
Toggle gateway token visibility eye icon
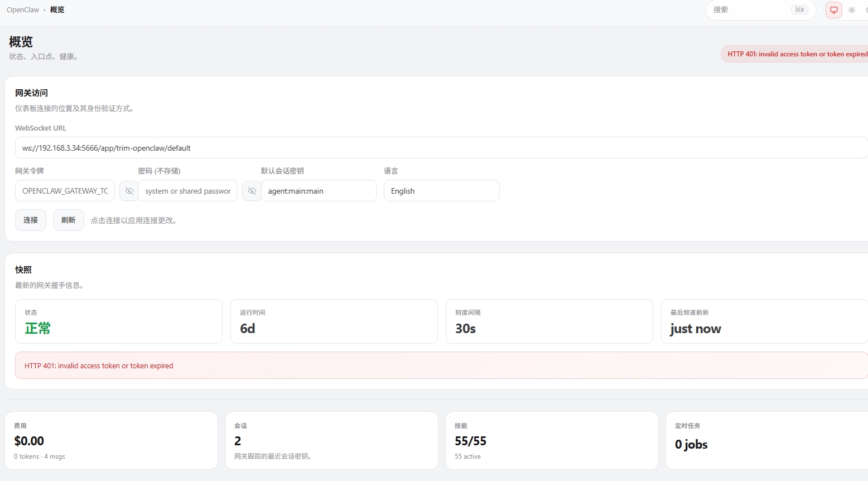(129, 191)
